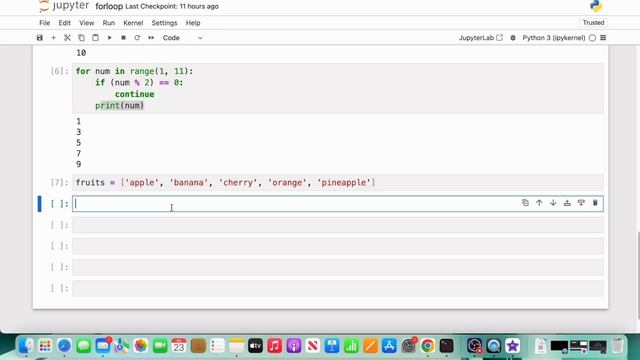Paste cell from clipboard in the toolbar
Viewport: 640px width, 360px height.
point(95,38)
